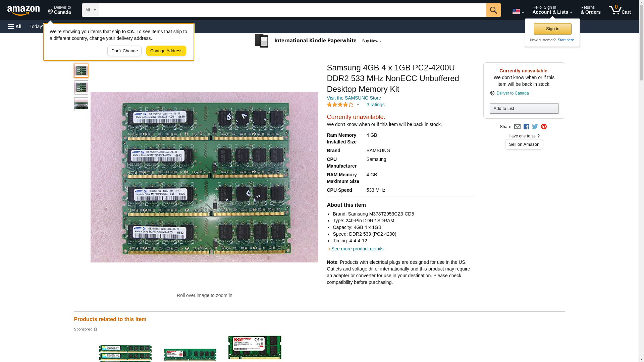Click the magnifying glass search button

pyautogui.click(x=493, y=10)
